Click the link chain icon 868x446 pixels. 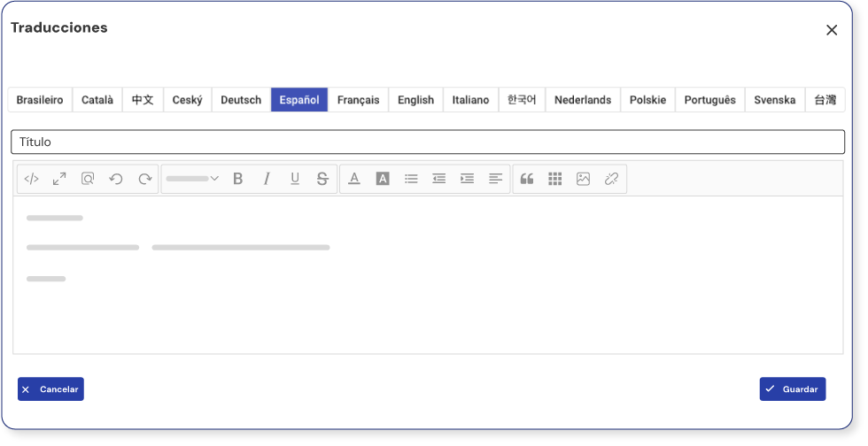point(611,179)
